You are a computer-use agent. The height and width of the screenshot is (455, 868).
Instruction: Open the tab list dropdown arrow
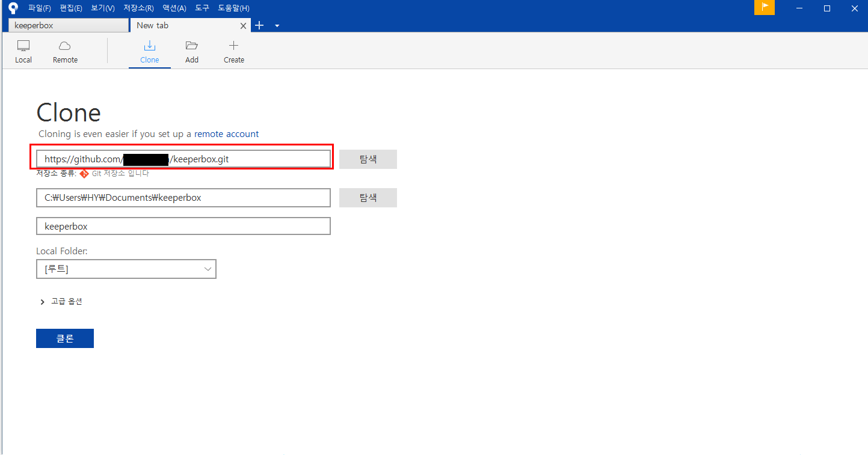(x=277, y=26)
